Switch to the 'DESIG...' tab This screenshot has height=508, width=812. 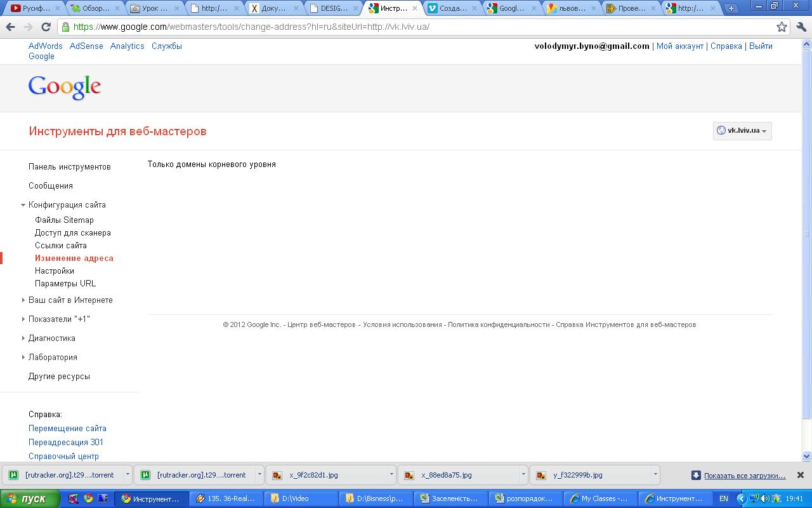[x=331, y=9]
